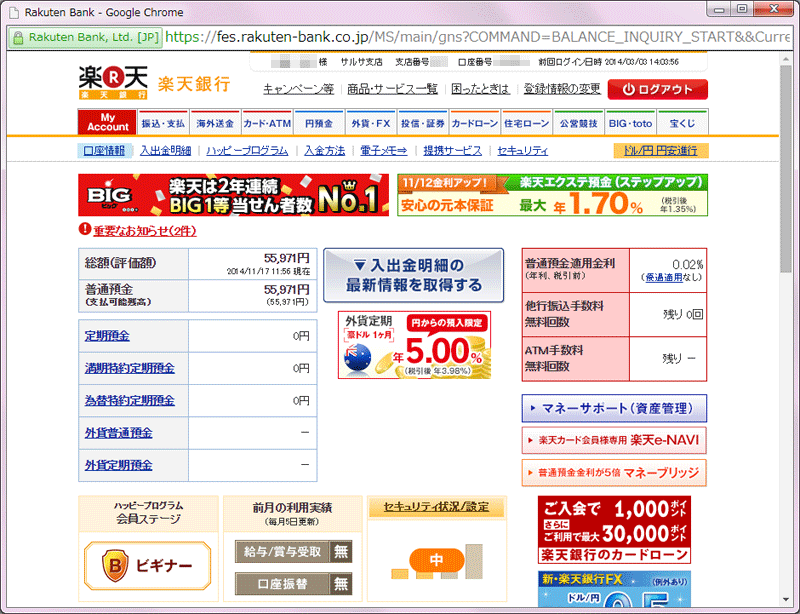
Task: Open the 入金方法 submenu link
Action: [324, 151]
